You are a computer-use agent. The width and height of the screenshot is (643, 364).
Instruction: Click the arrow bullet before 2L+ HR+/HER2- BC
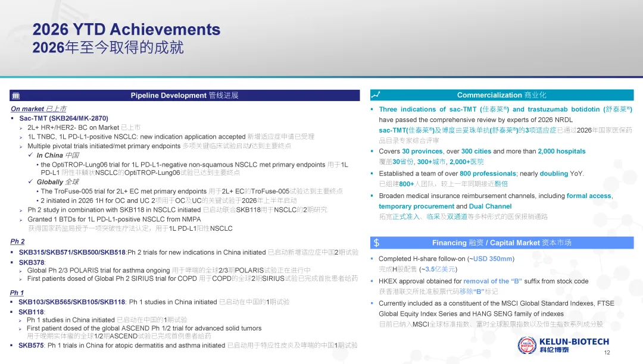(21, 128)
